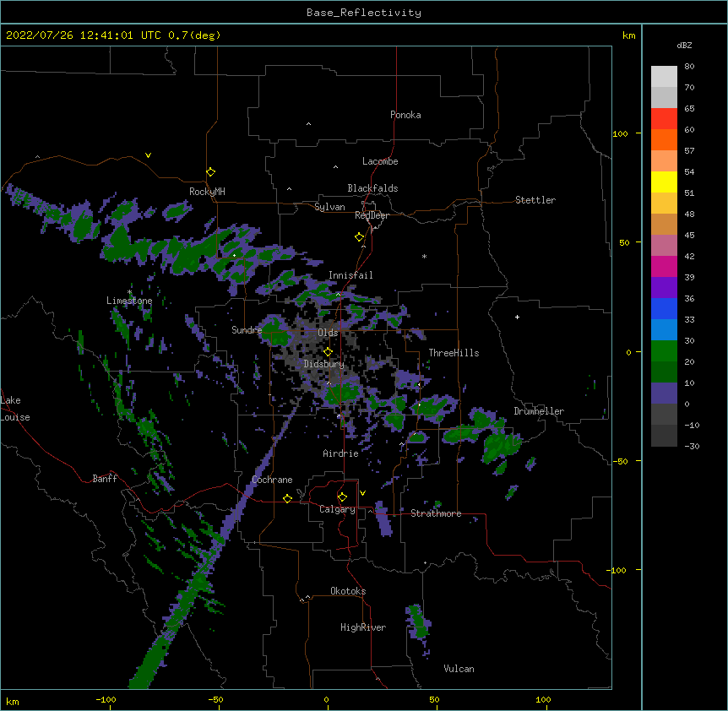Select the yellow V marker northeast of Calgary
The image size is (728, 711).
(362, 493)
